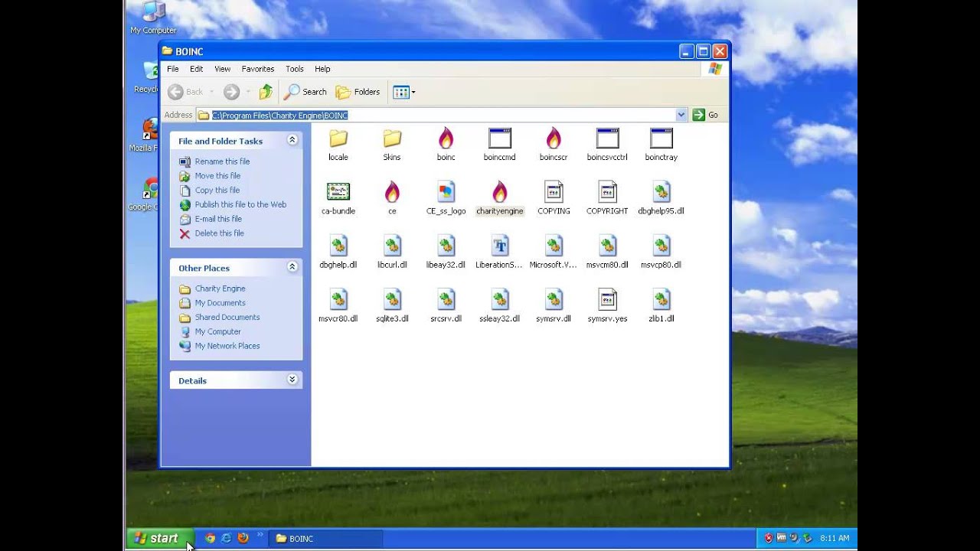Open the address bar dropdown arrow

[x=681, y=115]
